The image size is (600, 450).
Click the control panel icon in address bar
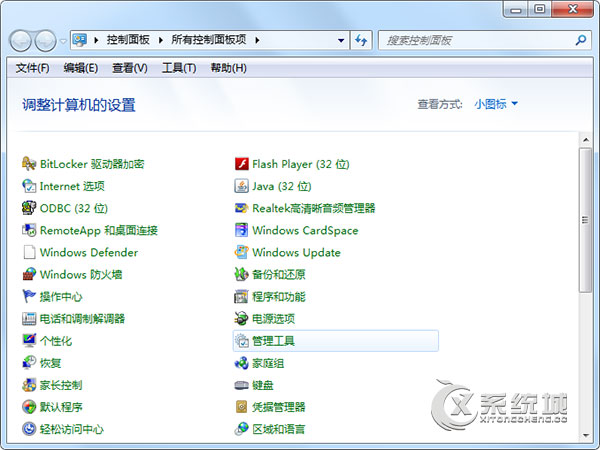tap(80, 40)
